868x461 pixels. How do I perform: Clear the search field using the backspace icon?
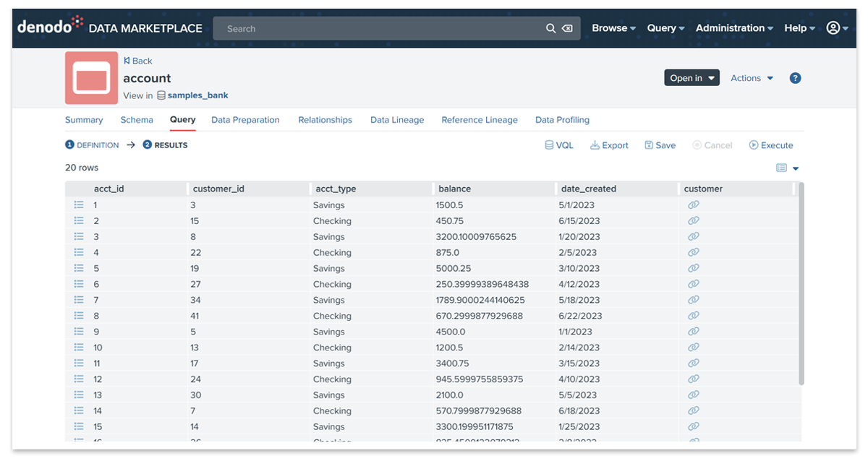click(567, 28)
